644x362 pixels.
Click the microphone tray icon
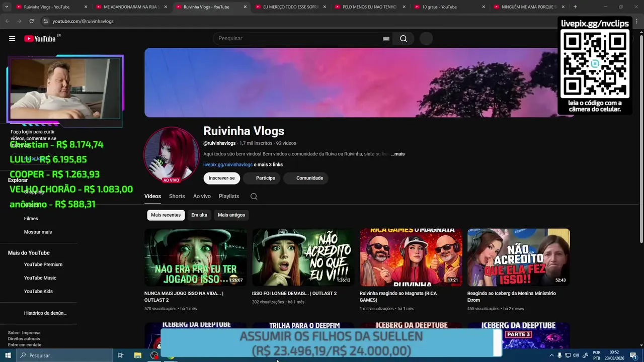[559, 355]
